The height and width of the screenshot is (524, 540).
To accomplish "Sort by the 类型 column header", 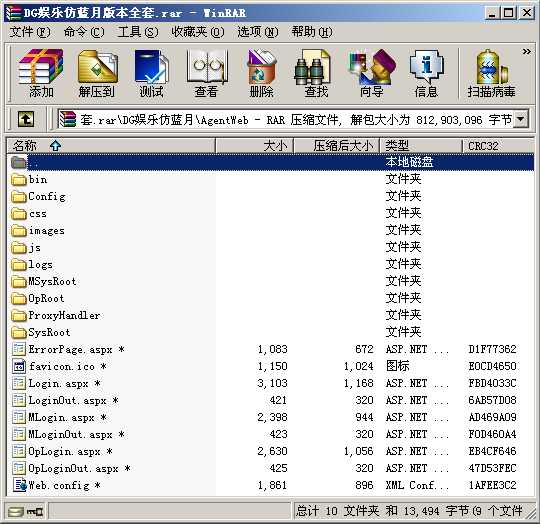I will [x=420, y=146].
